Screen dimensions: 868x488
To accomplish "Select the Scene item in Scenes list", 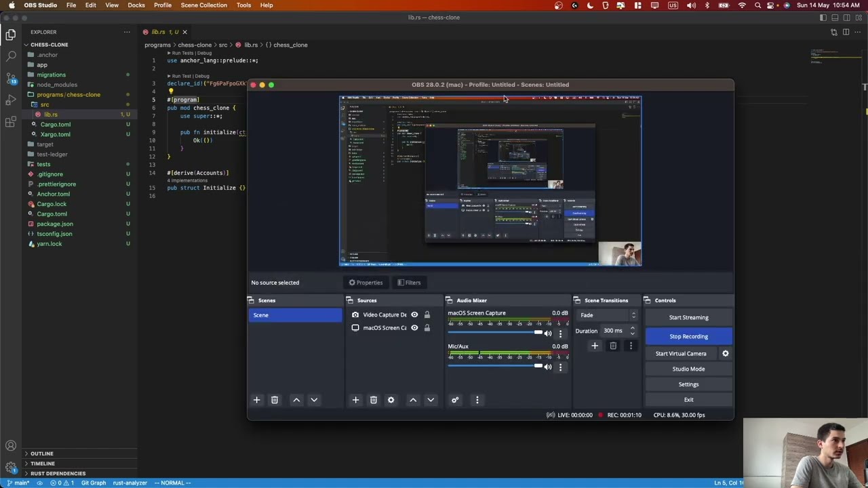I will pos(296,315).
